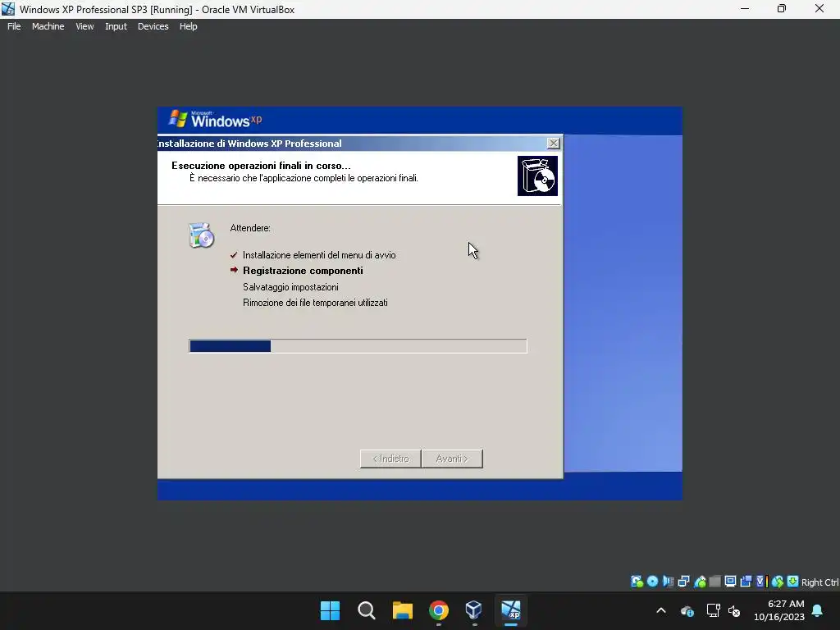This screenshot has height=630, width=840.
Task: Show hidden system tray icons
Action: tap(661, 610)
